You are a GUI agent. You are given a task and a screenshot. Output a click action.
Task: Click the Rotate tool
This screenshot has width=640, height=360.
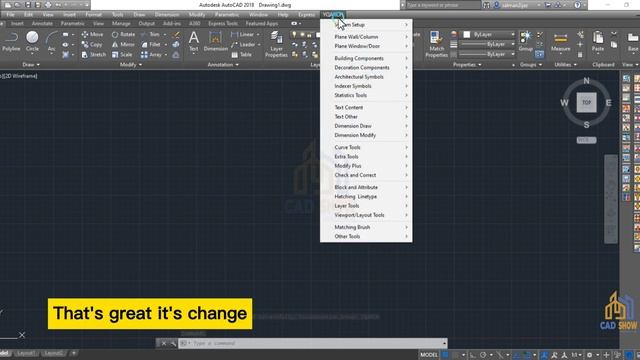[123, 34]
